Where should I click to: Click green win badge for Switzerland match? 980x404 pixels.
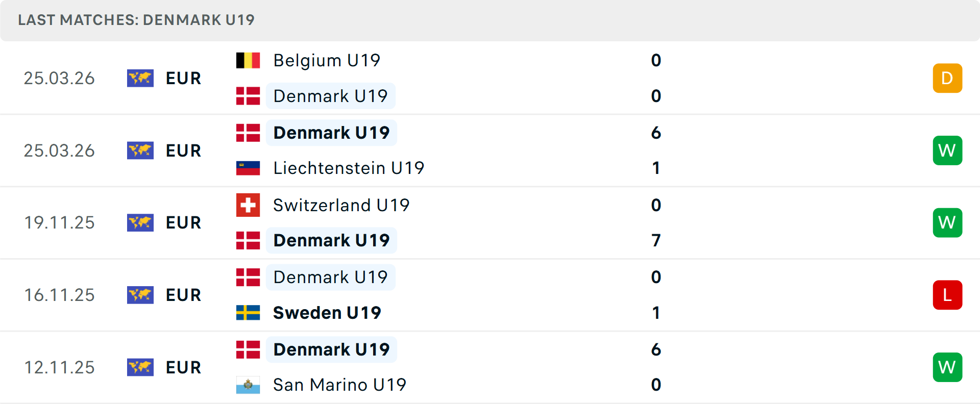tap(947, 222)
